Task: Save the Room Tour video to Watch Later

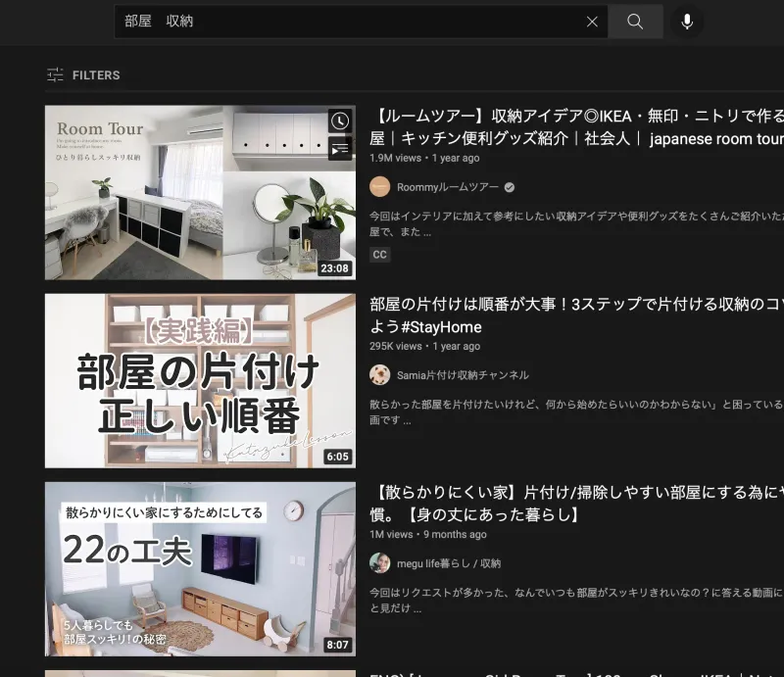Action: [x=342, y=119]
